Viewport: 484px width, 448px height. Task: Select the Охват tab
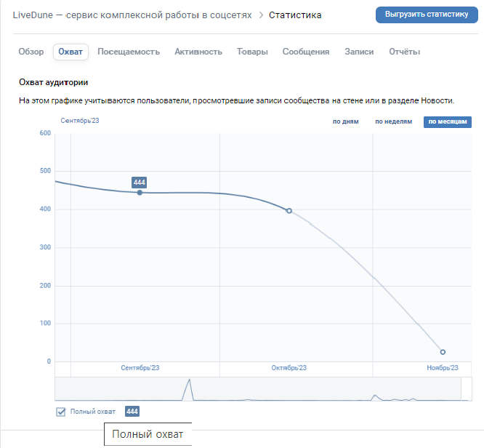70,52
